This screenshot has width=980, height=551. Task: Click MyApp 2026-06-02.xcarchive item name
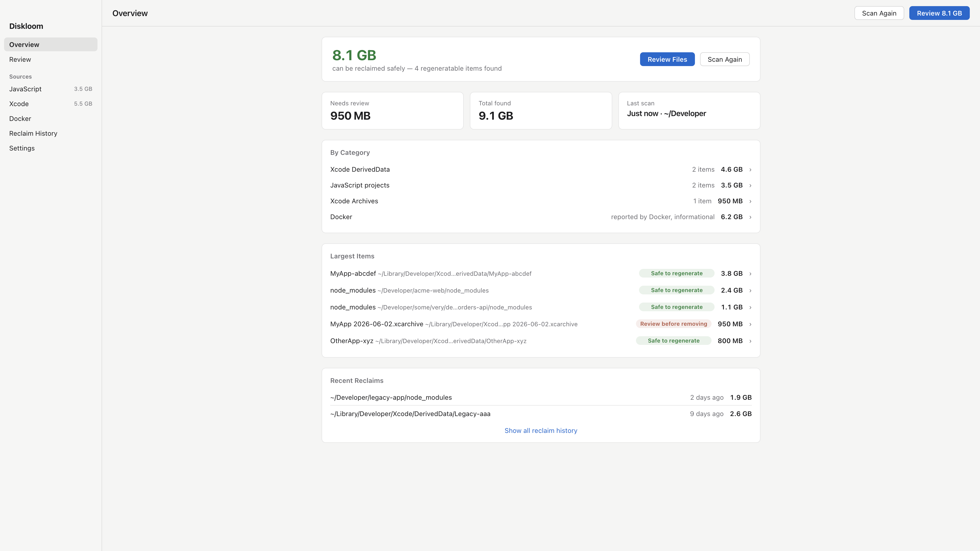click(377, 324)
